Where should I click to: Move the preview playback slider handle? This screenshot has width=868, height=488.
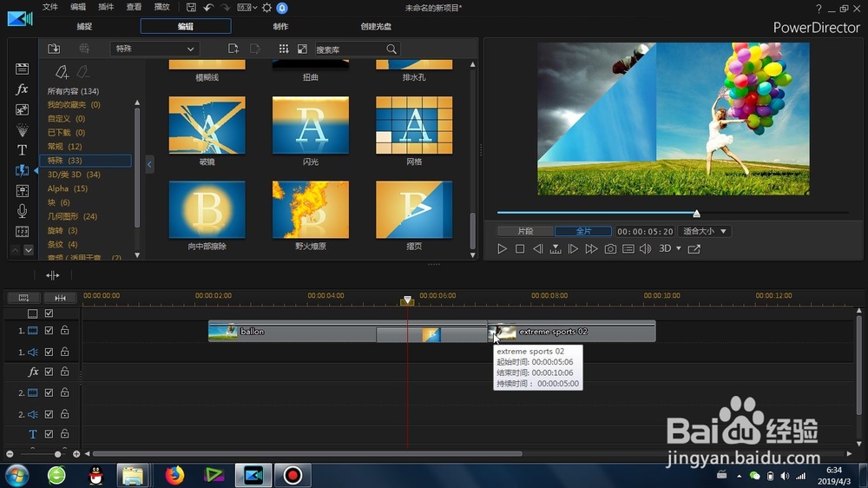(696, 214)
